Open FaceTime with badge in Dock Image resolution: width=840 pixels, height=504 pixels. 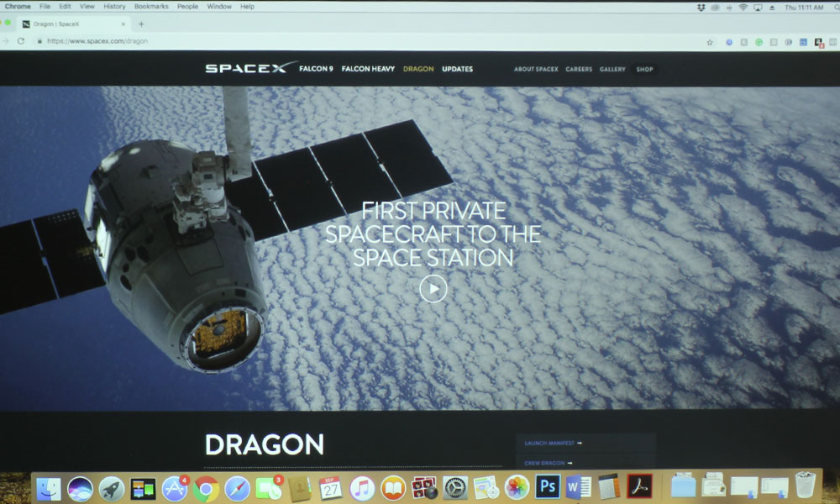click(x=269, y=489)
